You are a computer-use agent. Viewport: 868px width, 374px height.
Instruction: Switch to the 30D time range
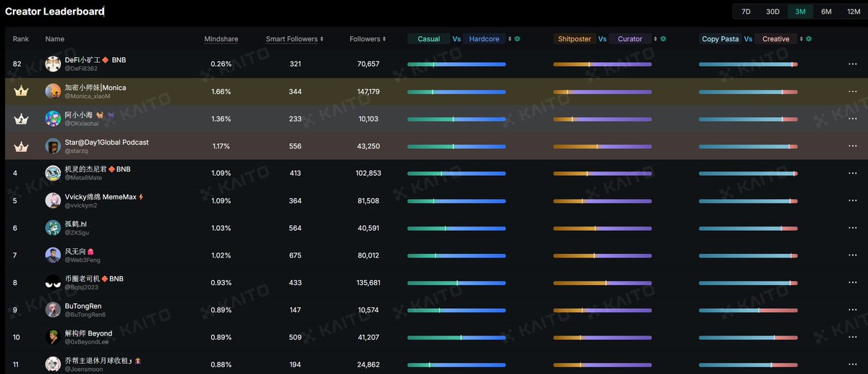(773, 12)
